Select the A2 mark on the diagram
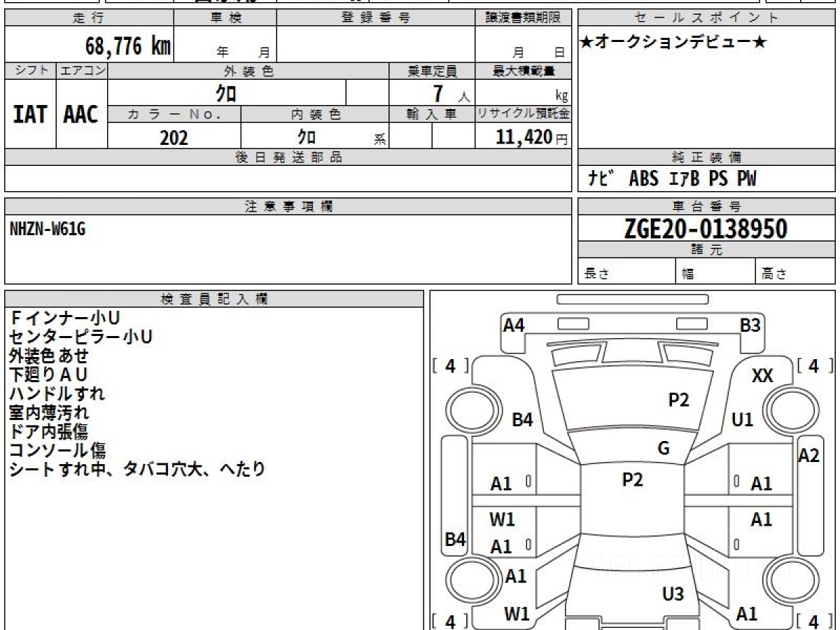 pyautogui.click(x=808, y=456)
